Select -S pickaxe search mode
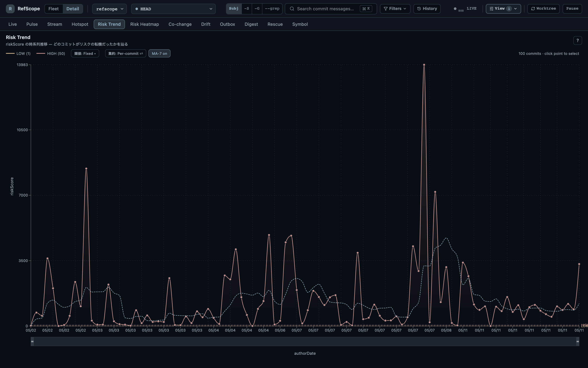 (x=247, y=9)
